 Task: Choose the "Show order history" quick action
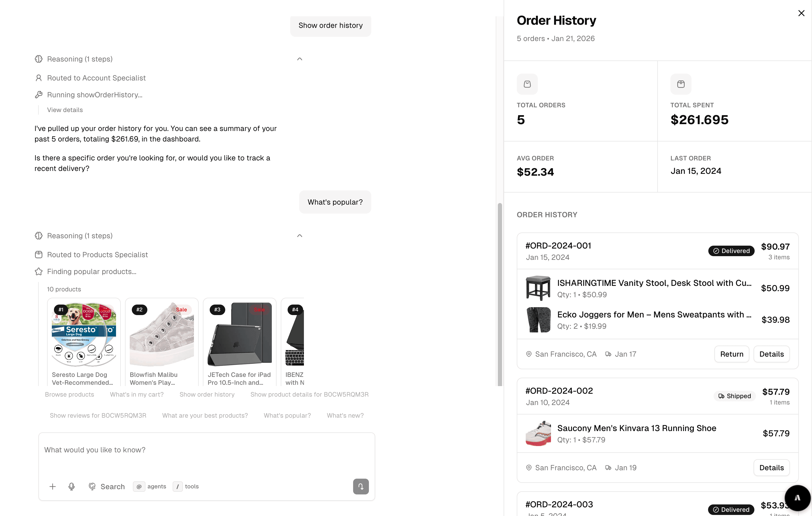[207, 394]
